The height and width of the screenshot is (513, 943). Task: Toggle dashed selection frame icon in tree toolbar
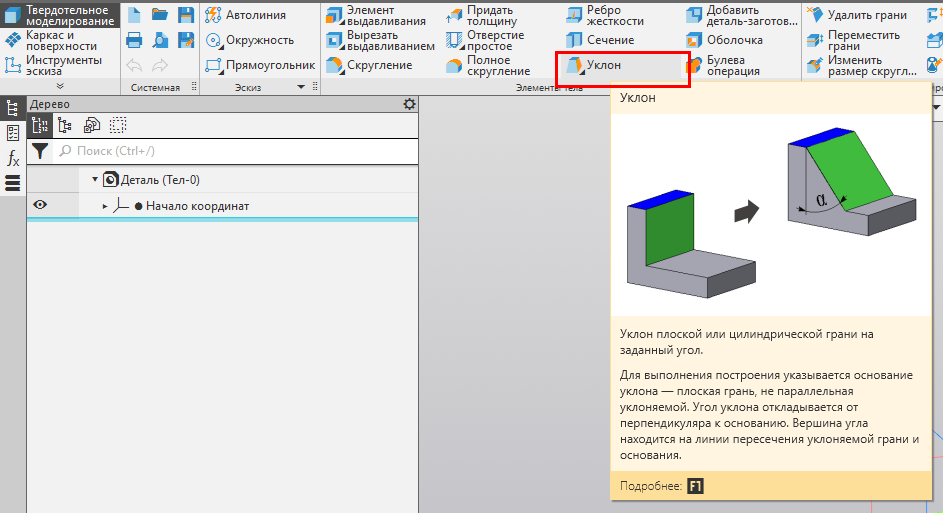[x=118, y=126]
